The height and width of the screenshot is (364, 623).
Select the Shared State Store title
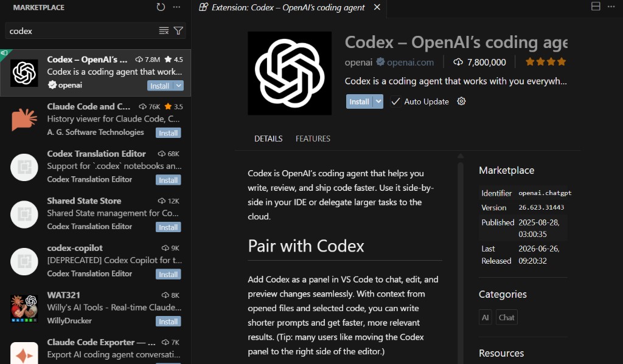tap(84, 201)
